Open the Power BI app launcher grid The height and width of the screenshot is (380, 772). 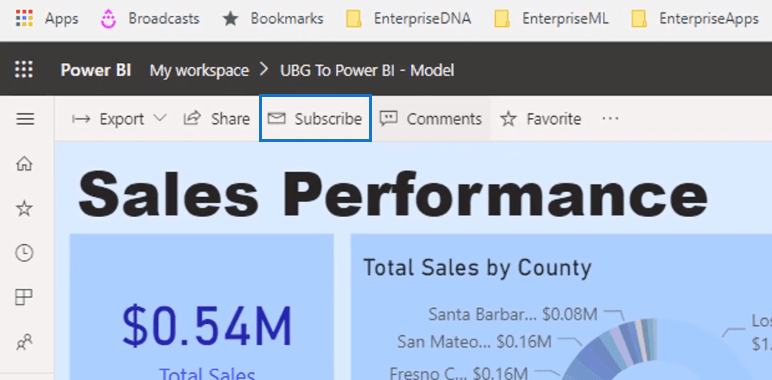pos(24,69)
